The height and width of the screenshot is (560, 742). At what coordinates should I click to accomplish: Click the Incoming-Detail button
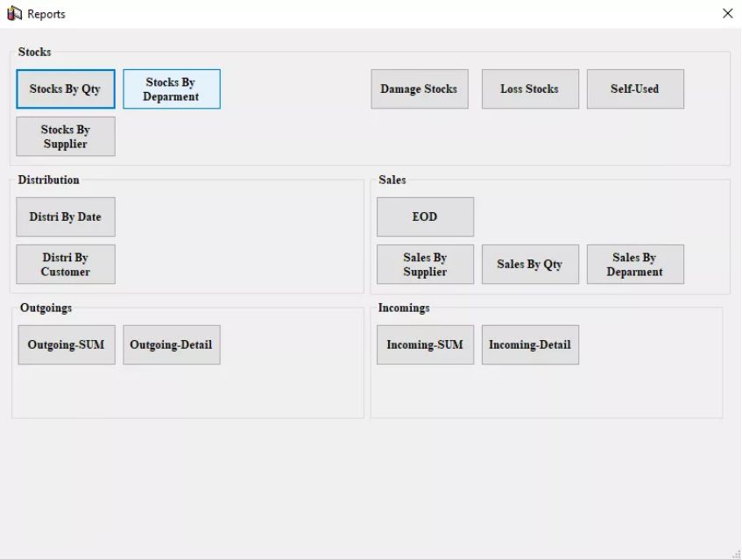point(530,345)
